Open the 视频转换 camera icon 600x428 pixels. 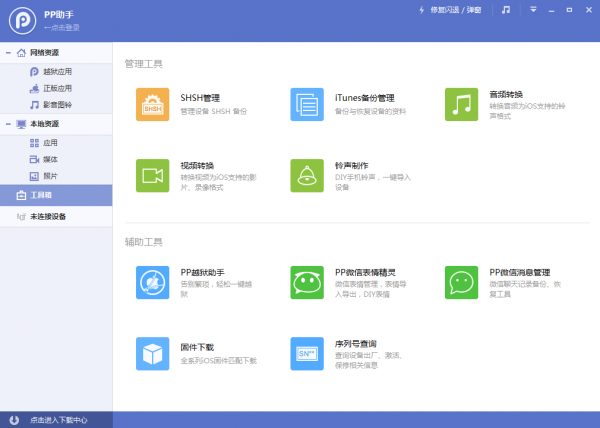pos(152,176)
